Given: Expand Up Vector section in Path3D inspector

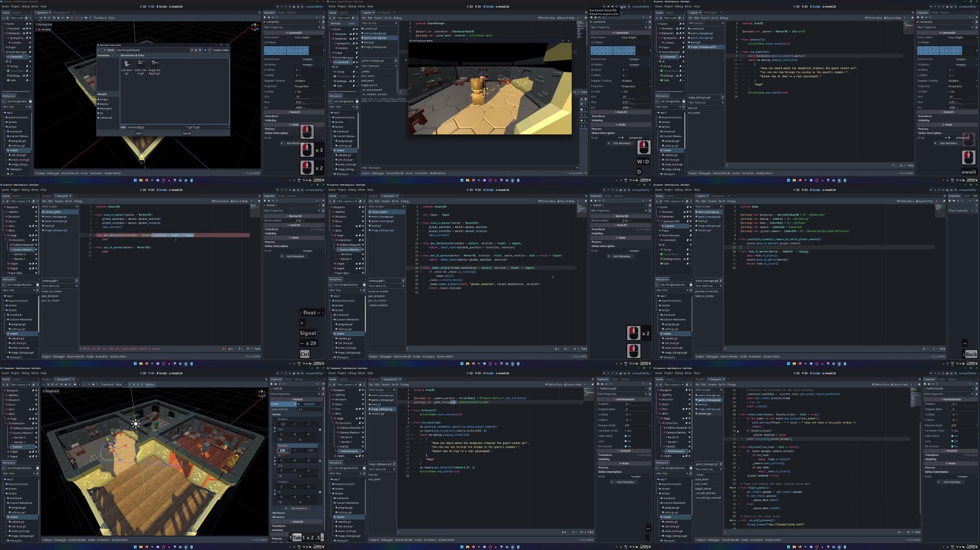Looking at the screenshot, I should tap(279, 512).
